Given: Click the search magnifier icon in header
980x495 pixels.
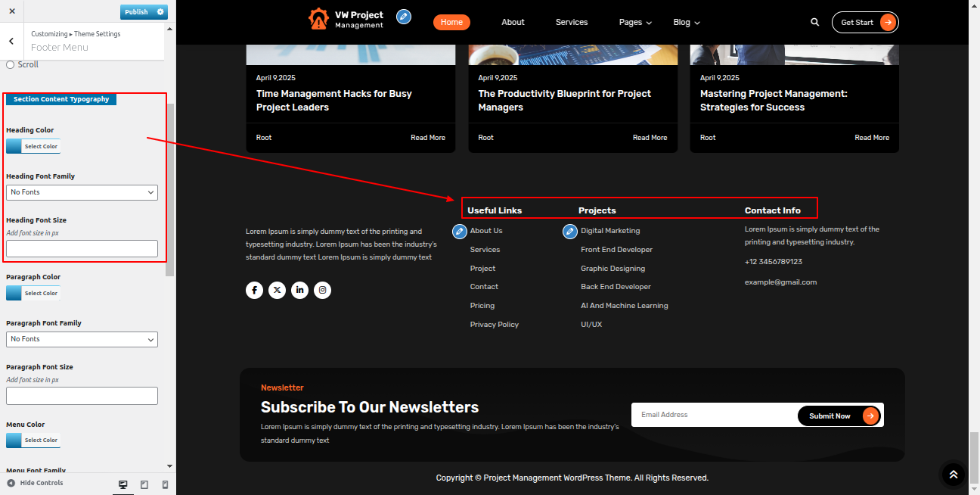Looking at the screenshot, I should coord(814,23).
